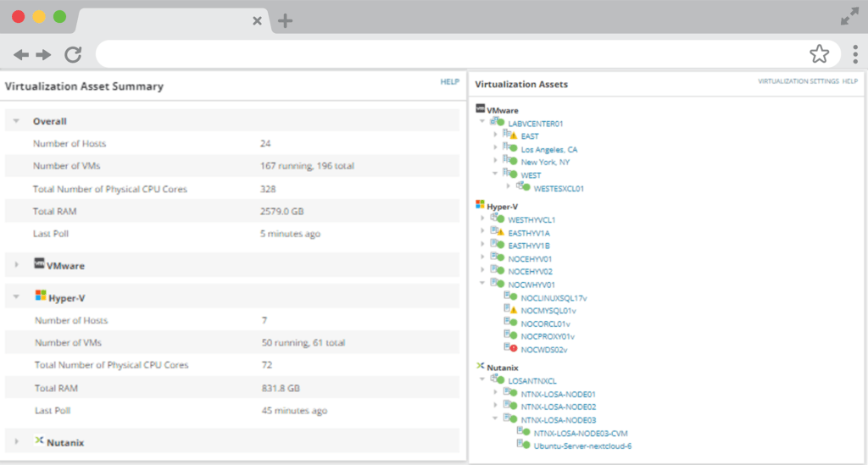Open the browser three-dot menu
Image resolution: width=868 pixels, height=465 pixels.
click(x=855, y=55)
